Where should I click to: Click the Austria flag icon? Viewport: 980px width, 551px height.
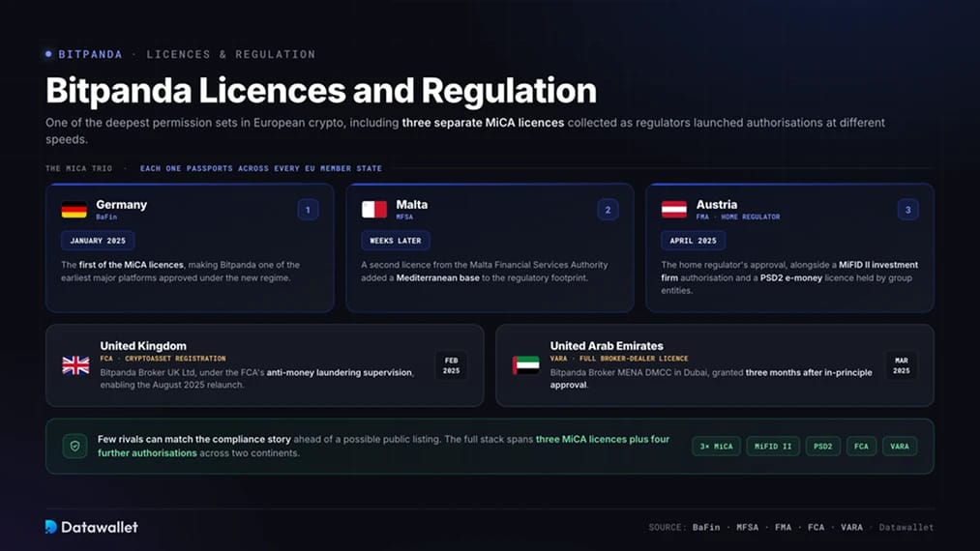(x=673, y=210)
